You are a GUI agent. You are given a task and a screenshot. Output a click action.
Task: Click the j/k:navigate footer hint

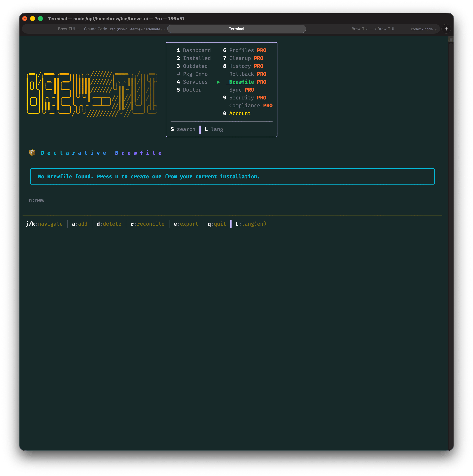click(x=44, y=224)
